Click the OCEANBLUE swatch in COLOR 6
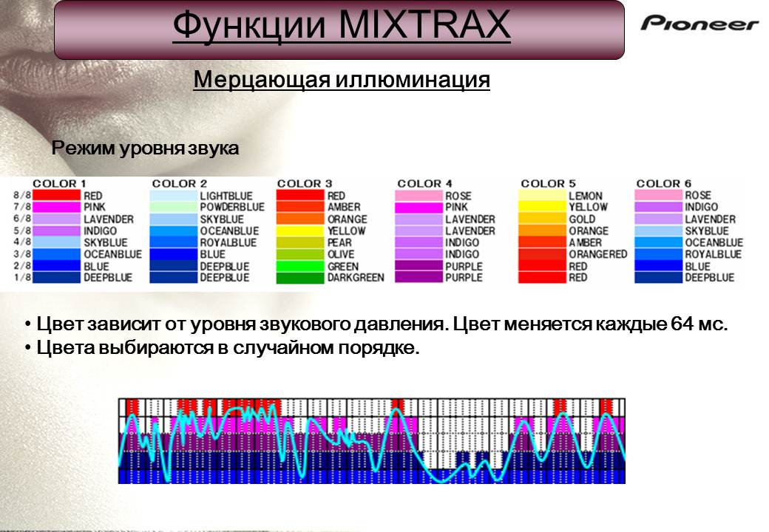 tap(658, 242)
